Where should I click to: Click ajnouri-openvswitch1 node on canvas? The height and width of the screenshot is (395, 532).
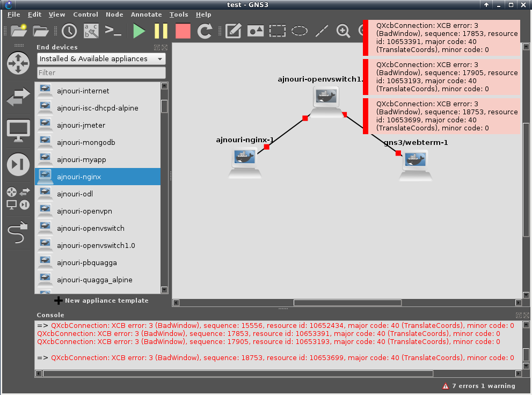point(326,102)
